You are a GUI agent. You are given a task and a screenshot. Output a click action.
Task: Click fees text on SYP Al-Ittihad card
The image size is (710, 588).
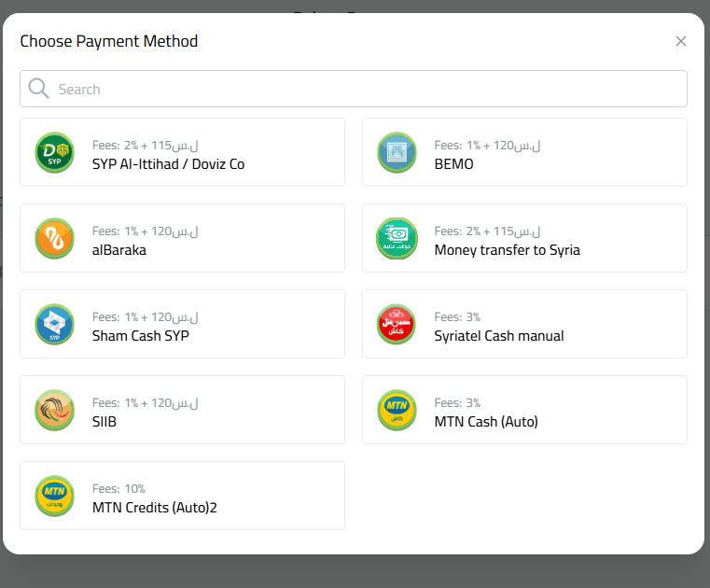(146, 146)
